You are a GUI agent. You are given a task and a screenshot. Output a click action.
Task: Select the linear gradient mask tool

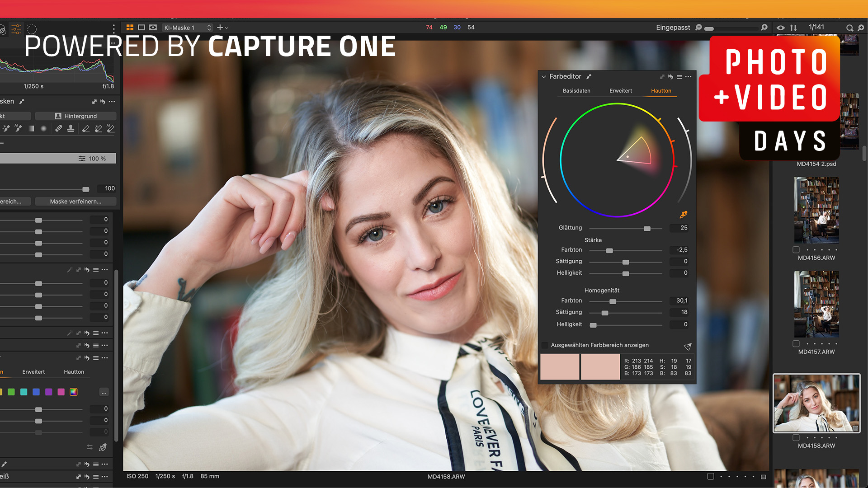pos(31,129)
